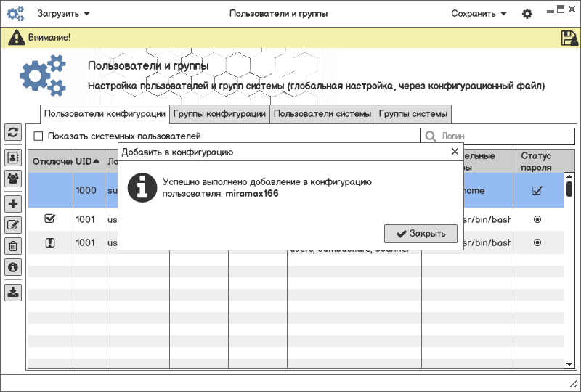Toggle the 'Показать системных пользователей' checkbox
Image resolution: width=581 pixels, height=392 pixels.
click(38, 136)
